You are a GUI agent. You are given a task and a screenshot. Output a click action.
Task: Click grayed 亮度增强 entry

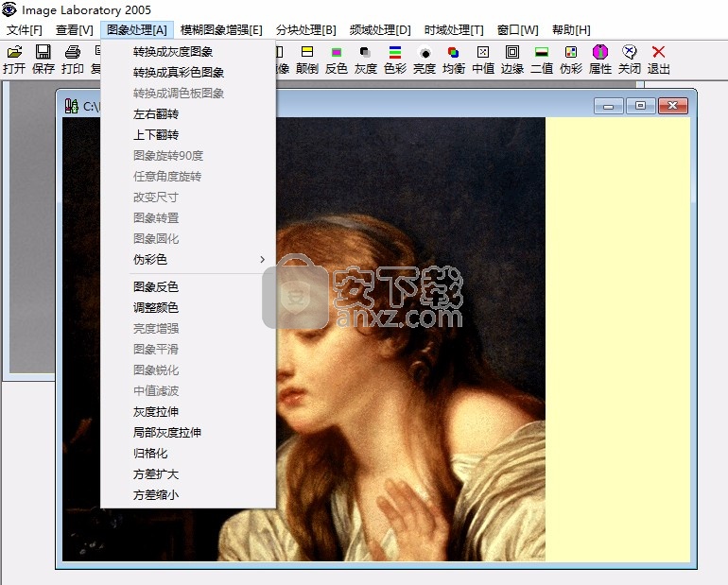(x=188, y=329)
